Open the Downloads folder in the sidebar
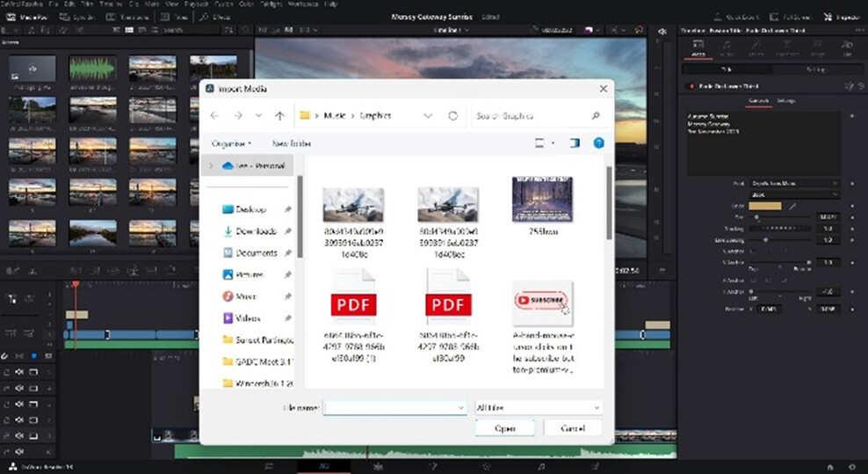Viewport: 868px width, 474px height. pyautogui.click(x=255, y=231)
